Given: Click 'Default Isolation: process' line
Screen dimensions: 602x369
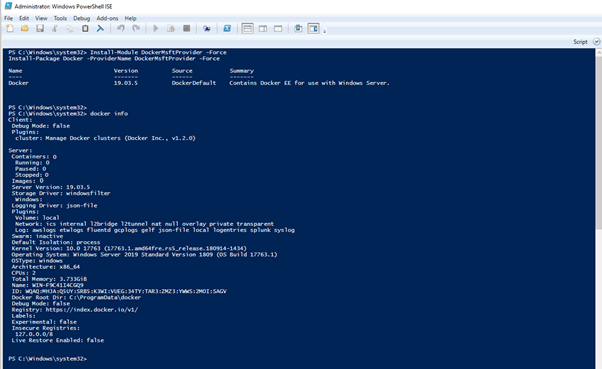Looking at the screenshot, I should tap(56, 242).
